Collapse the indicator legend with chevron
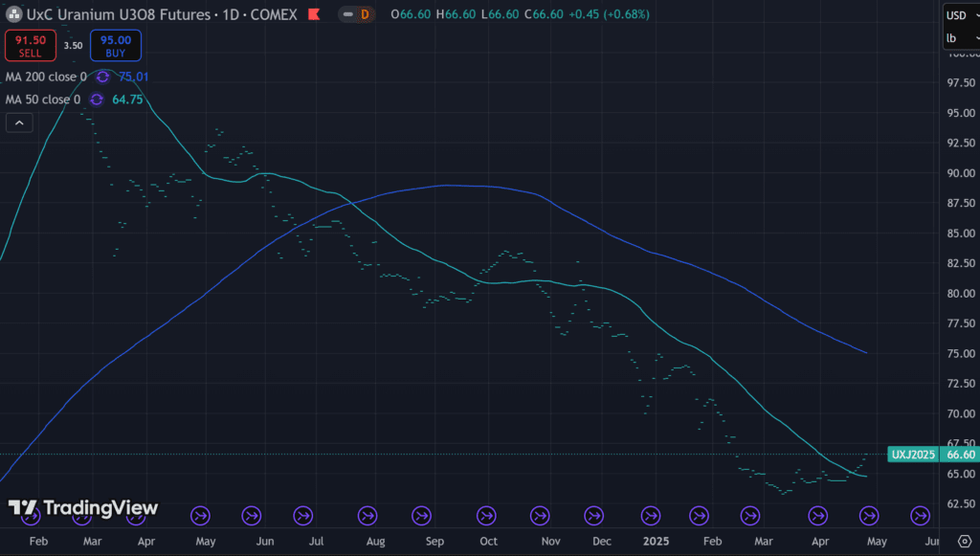 19,122
